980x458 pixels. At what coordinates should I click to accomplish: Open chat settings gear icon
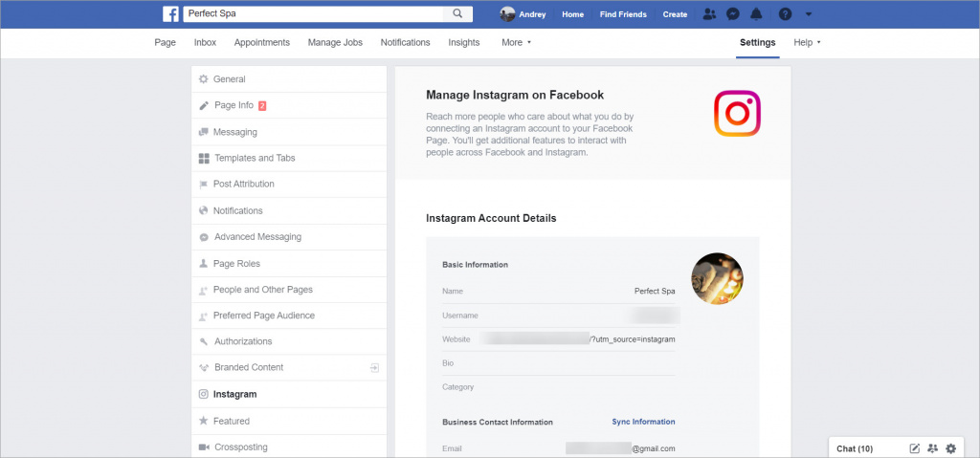(951, 448)
